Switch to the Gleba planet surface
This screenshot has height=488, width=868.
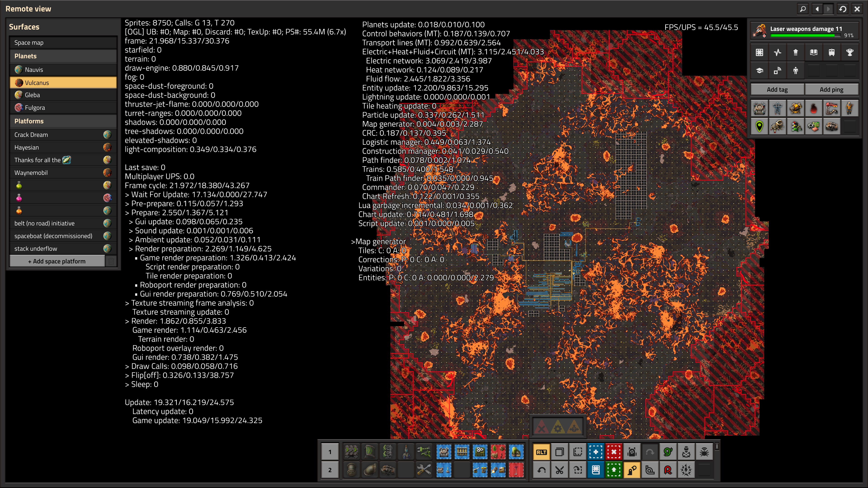(63, 95)
